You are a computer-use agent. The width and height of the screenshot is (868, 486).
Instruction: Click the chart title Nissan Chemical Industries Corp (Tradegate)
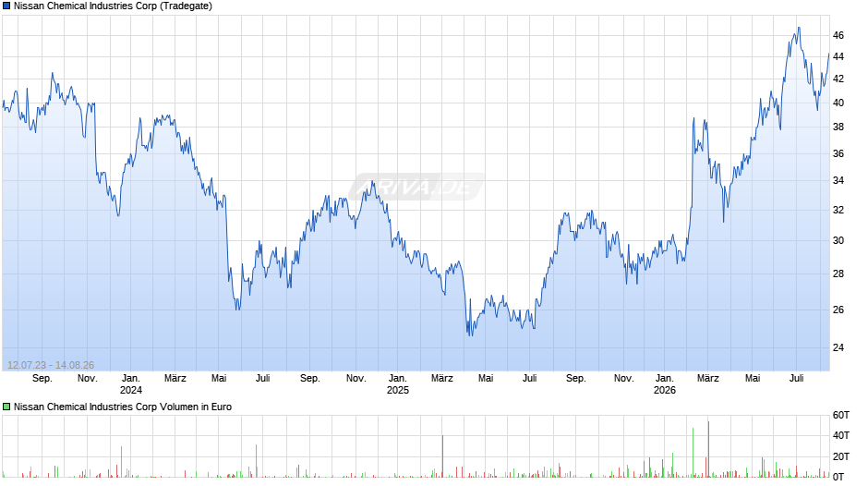pos(113,6)
